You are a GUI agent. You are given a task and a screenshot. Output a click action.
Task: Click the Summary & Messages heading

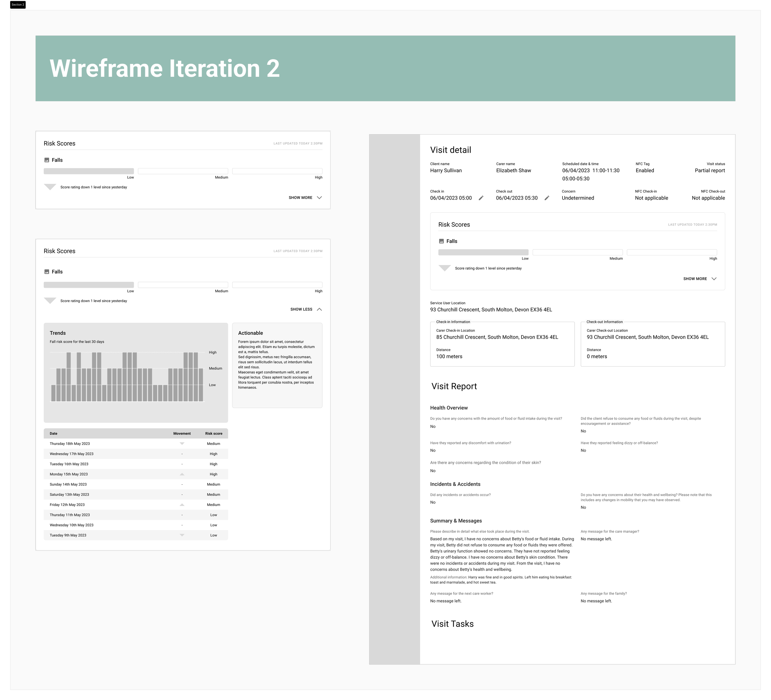pos(456,520)
